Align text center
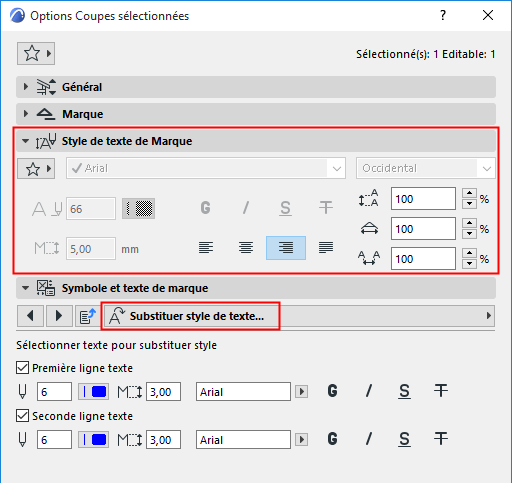Image resolution: width=512 pixels, height=483 pixels. click(246, 248)
